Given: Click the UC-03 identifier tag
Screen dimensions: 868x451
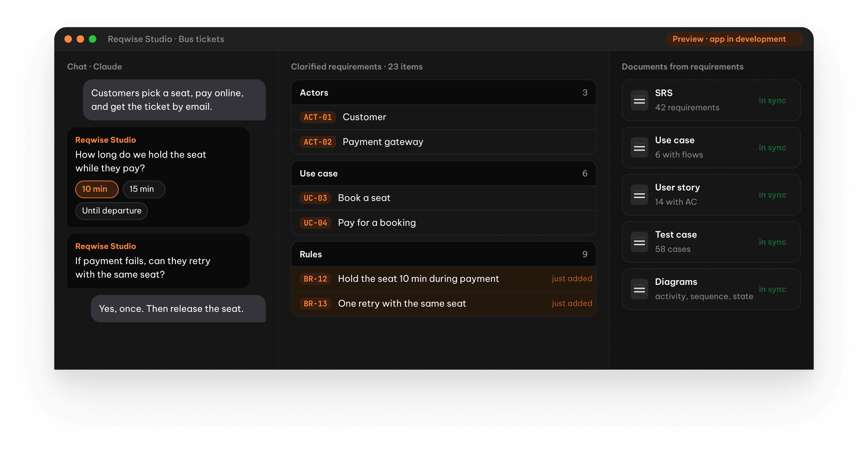Looking at the screenshot, I should pos(315,198).
